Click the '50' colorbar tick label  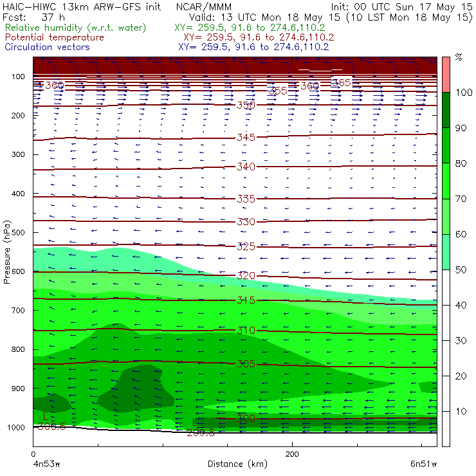click(x=461, y=270)
